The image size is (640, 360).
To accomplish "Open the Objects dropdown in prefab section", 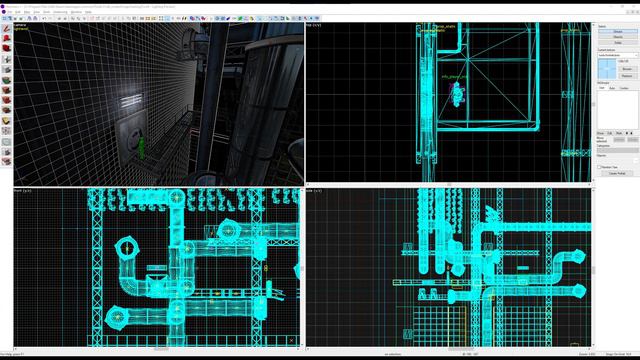I will click(618, 160).
